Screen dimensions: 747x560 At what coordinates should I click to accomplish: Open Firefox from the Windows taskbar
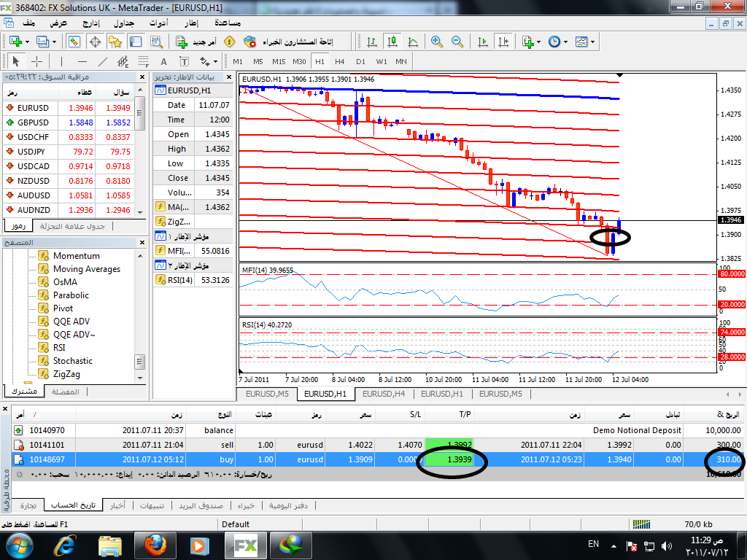155,545
